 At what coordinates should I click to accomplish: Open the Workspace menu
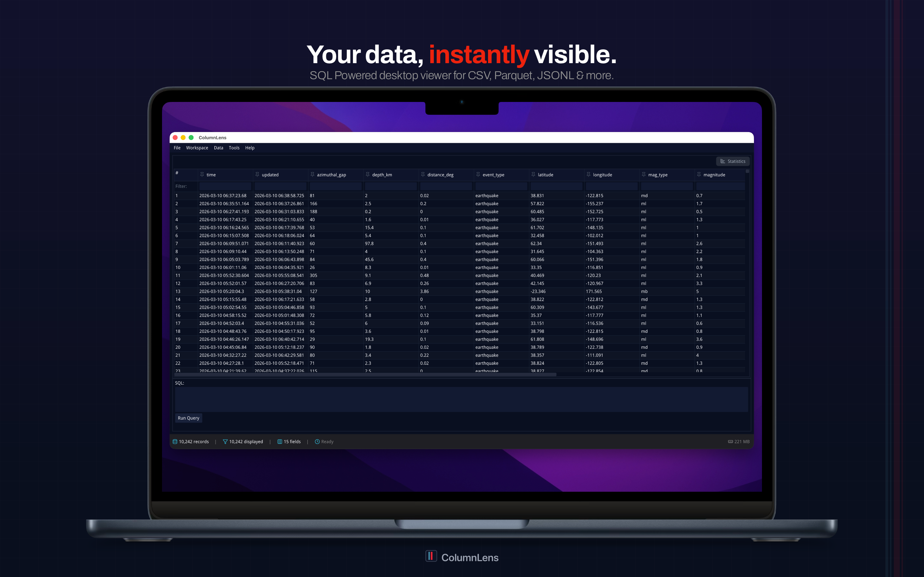pos(197,148)
